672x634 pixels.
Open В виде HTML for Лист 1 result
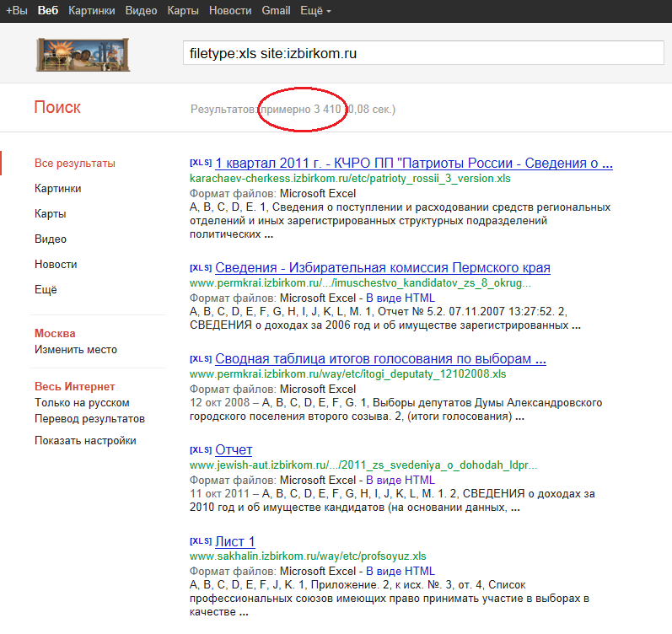(401, 572)
